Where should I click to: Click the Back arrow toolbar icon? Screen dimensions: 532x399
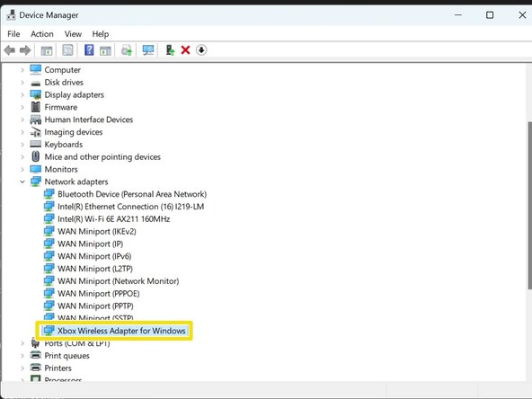tap(10, 50)
